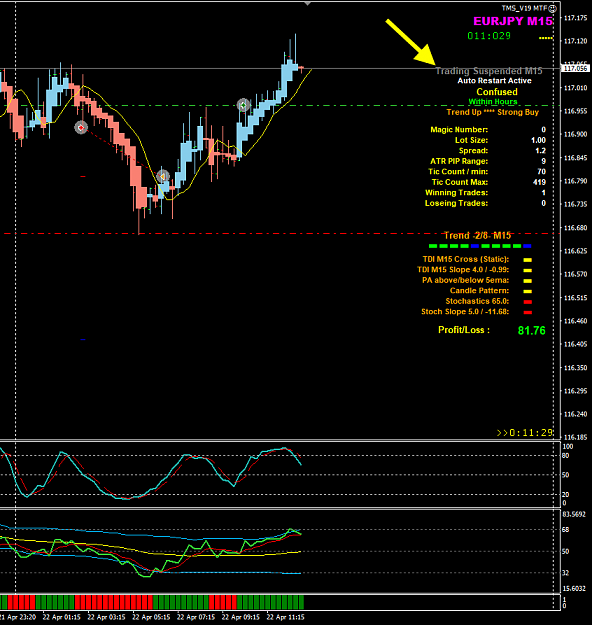Click yellow swatch for TDI M15 Cross (Static)
The height and width of the screenshot is (625, 592).
[527, 260]
